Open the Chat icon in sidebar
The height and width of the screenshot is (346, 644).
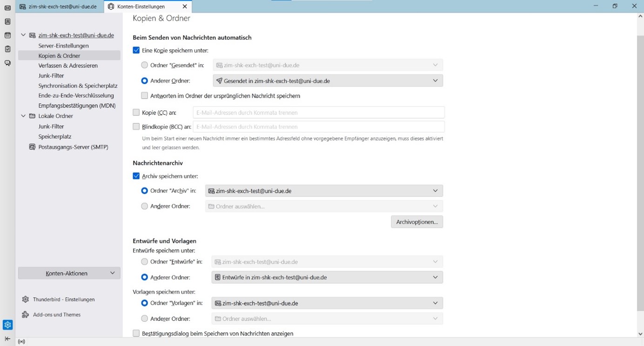tap(7, 63)
